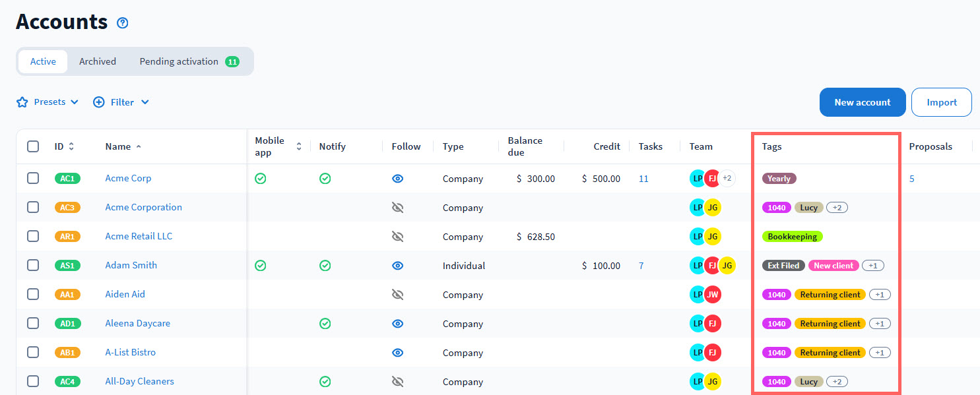
Task: Click the Notify checkmark for Aleena Daycare
Action: [x=325, y=324]
